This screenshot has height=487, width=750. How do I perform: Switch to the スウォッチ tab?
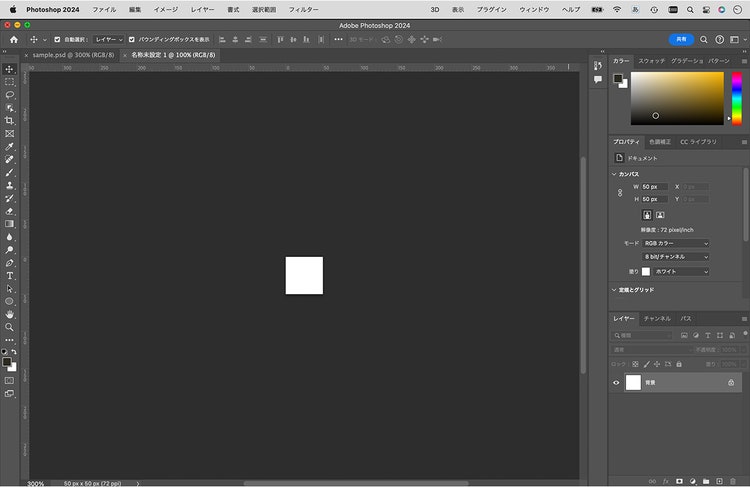[x=651, y=61]
